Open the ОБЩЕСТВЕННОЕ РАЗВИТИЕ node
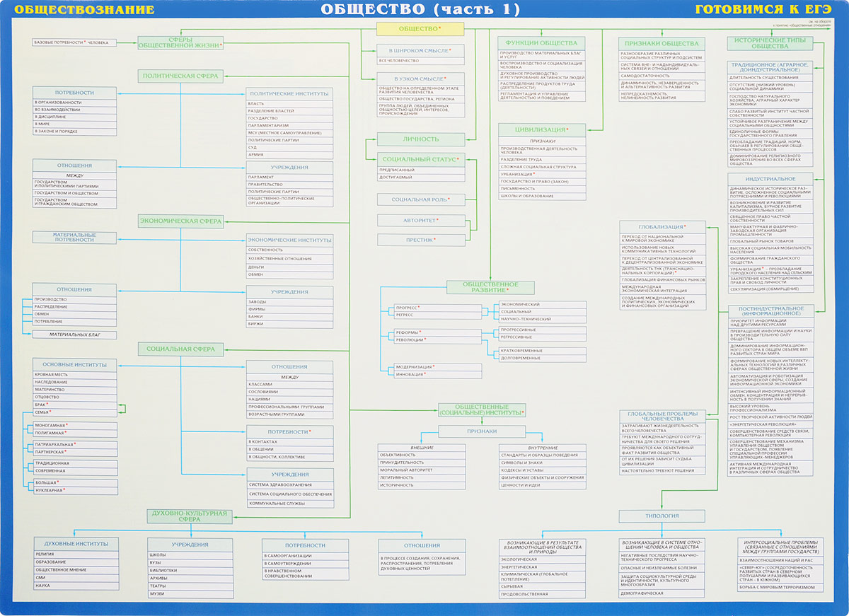 click(x=491, y=287)
